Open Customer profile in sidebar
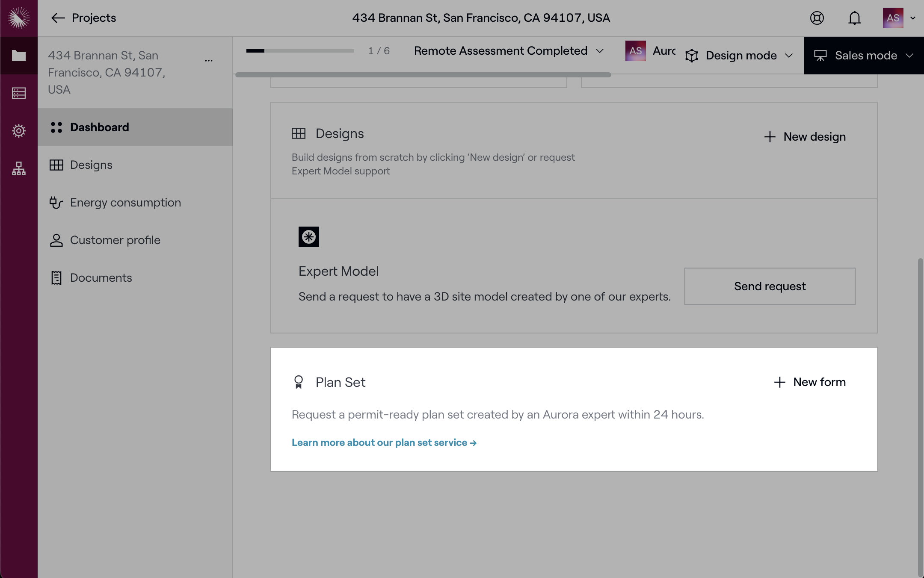This screenshot has height=578, width=924. coord(115,240)
